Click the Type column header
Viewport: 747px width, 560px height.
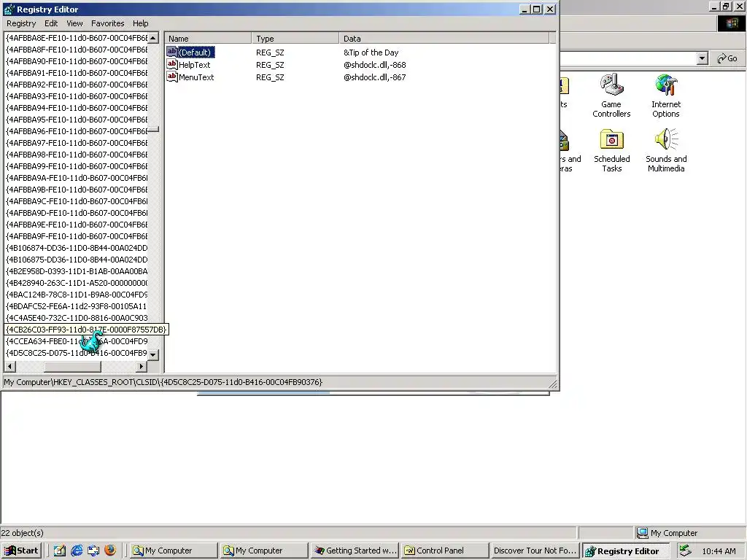tap(295, 39)
